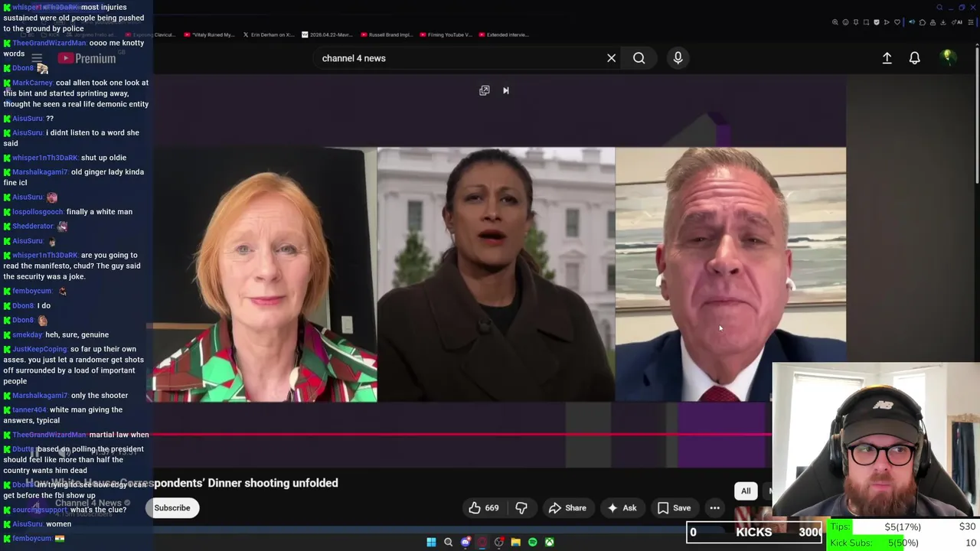Open the Windows Start button
Image resolution: width=980 pixels, height=551 pixels.
(x=431, y=543)
